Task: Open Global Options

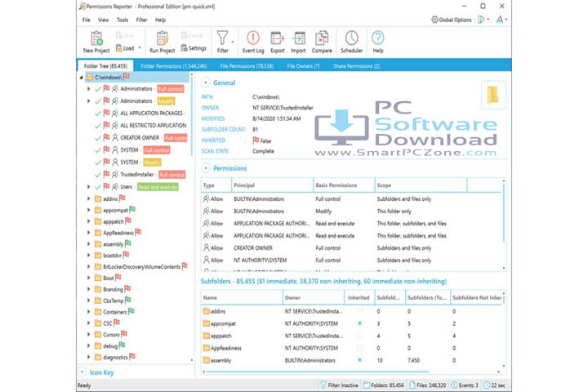Action: [x=451, y=20]
